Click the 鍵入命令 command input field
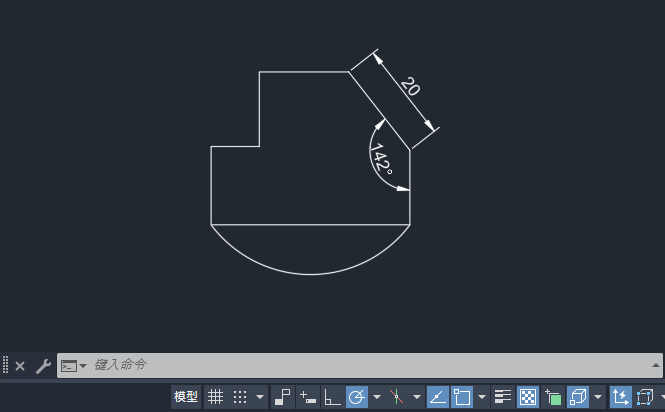This screenshot has width=665, height=412. click(360, 365)
